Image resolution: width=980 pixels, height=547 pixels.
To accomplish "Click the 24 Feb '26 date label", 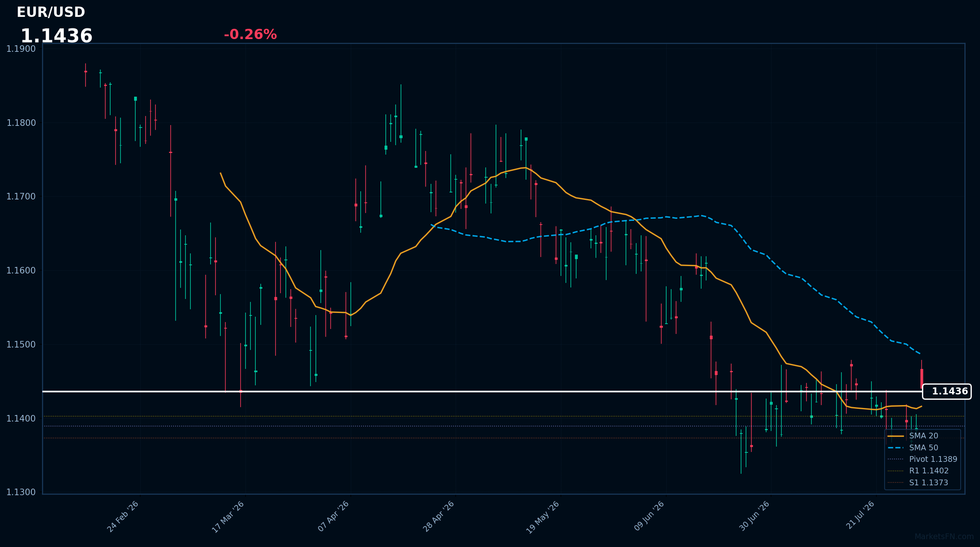I will coord(123,517).
